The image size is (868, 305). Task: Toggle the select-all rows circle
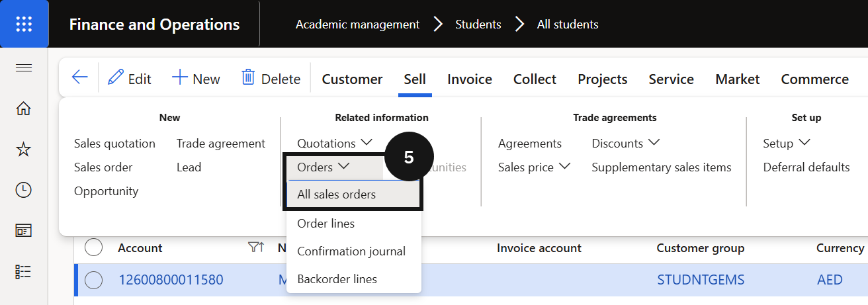point(94,247)
